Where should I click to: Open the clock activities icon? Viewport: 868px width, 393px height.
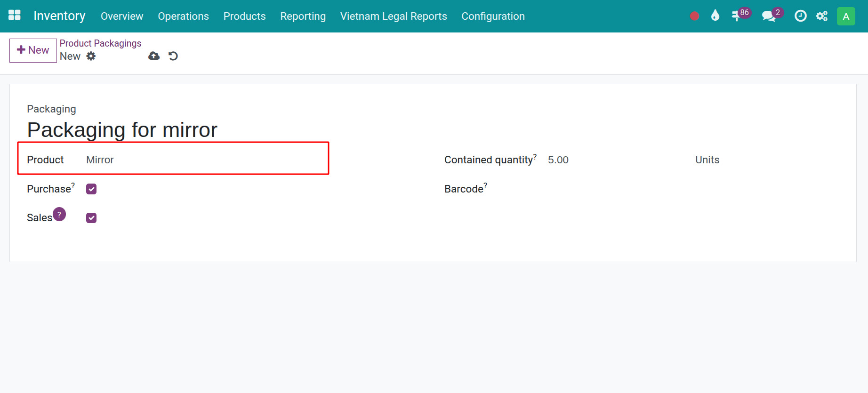point(800,16)
